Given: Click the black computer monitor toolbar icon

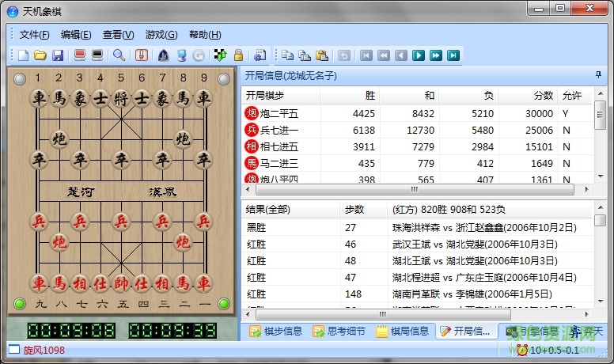Looking at the screenshot, I should [x=97, y=55].
